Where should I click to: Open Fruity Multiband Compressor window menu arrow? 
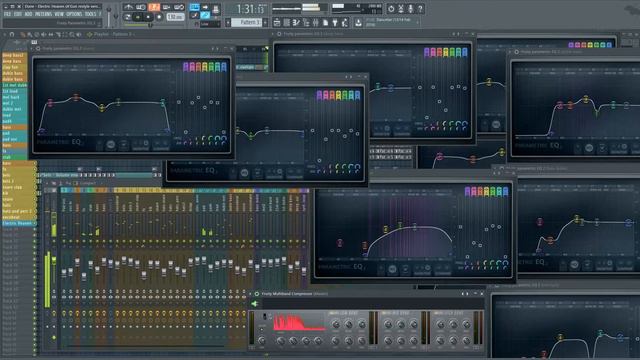[x=250, y=293]
